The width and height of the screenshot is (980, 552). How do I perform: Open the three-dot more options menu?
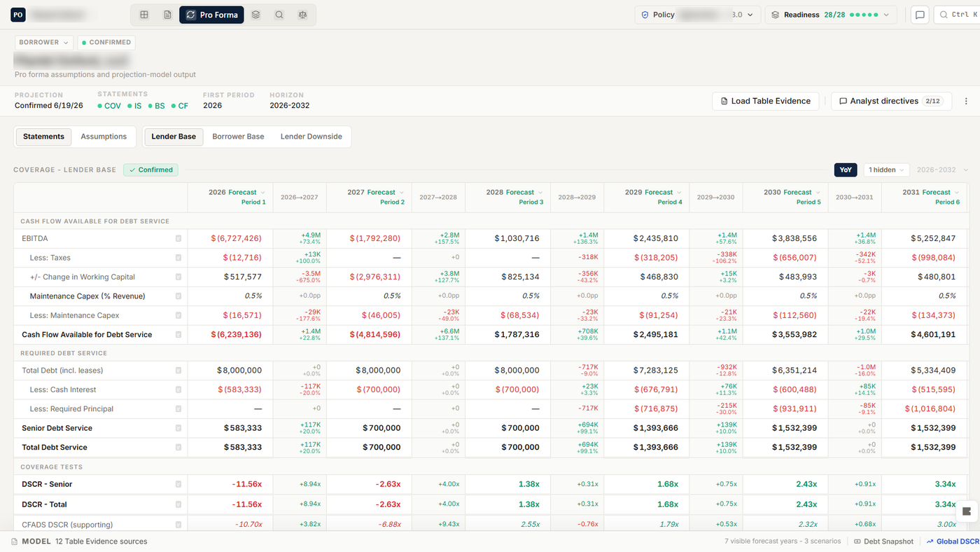pyautogui.click(x=966, y=101)
